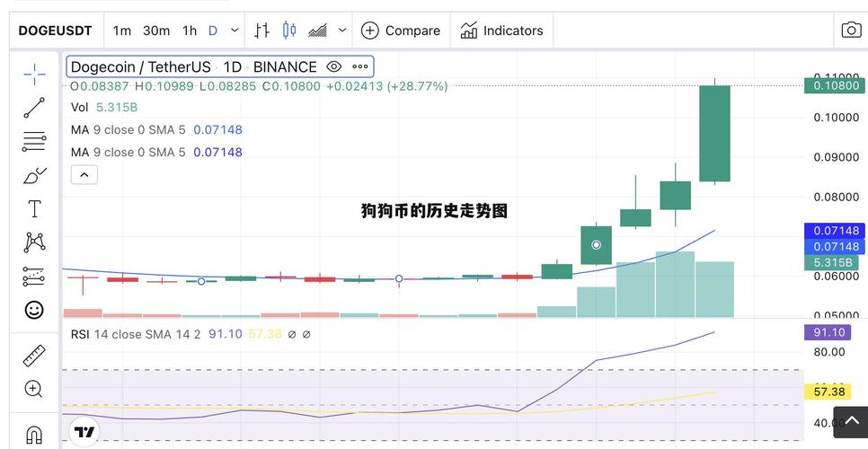The height and width of the screenshot is (449, 868).
Task: Click the 0.09000 price axis label
Action: (836, 157)
